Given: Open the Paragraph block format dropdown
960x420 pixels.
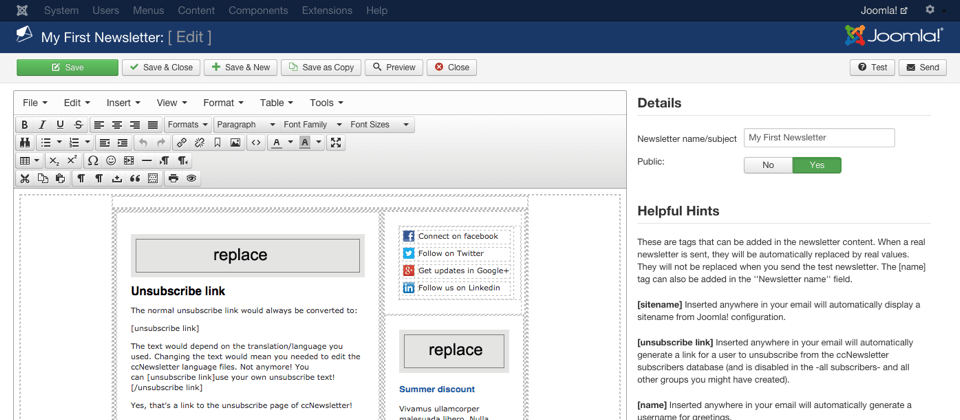Looking at the screenshot, I should pyautogui.click(x=247, y=125).
